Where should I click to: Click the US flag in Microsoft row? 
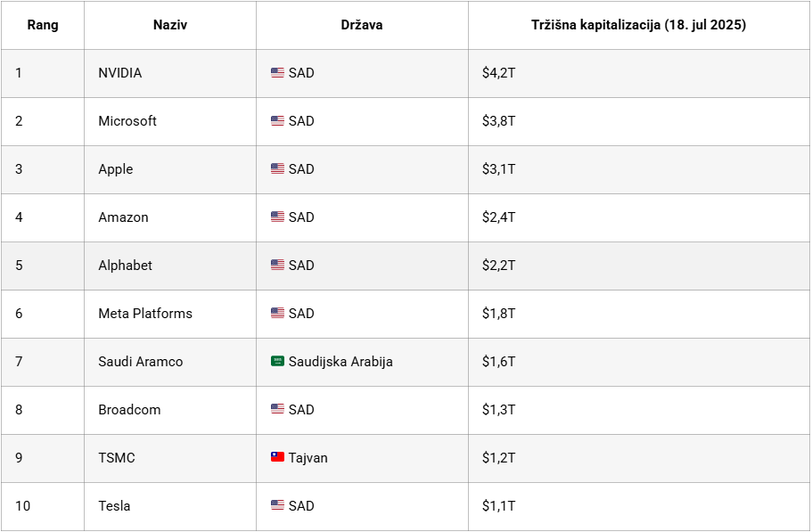pos(277,121)
